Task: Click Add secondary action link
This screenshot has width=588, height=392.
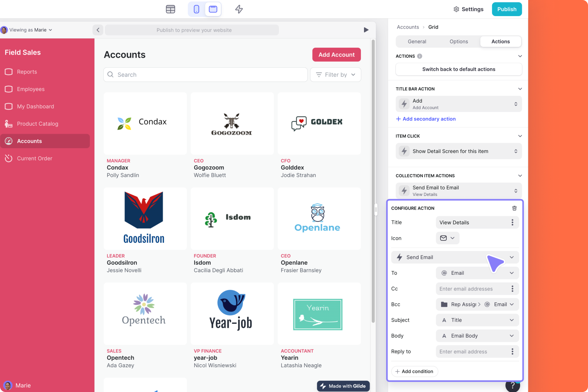Action: point(426,119)
